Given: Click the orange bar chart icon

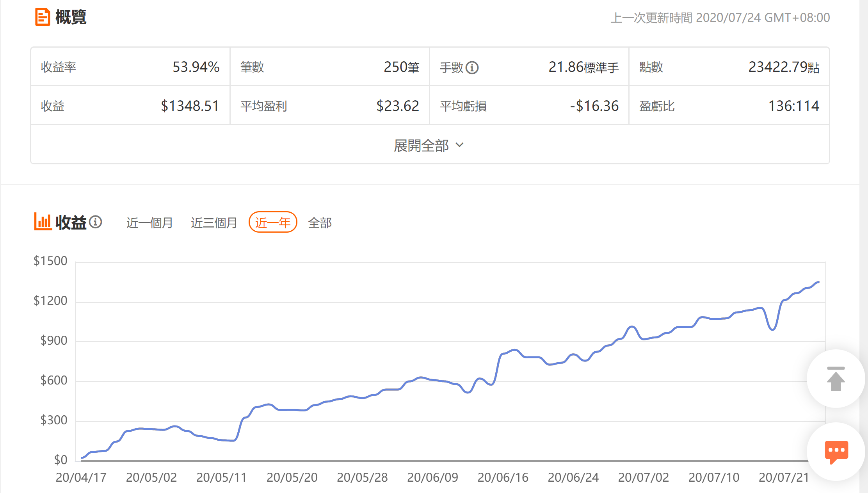Looking at the screenshot, I should 43,222.
